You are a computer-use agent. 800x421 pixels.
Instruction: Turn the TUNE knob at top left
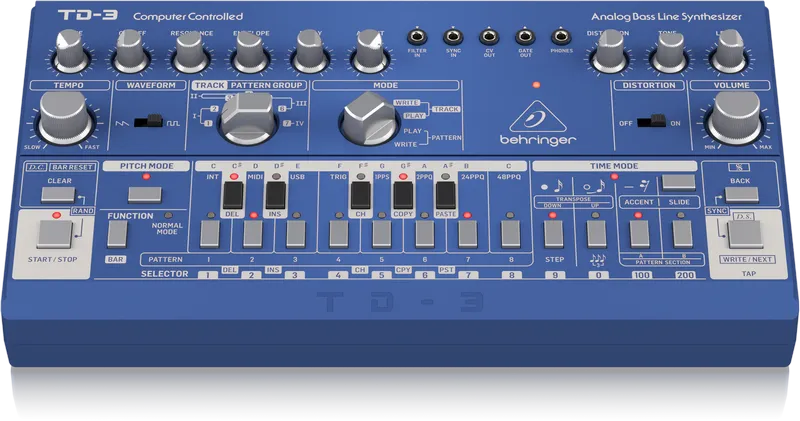click(71, 51)
